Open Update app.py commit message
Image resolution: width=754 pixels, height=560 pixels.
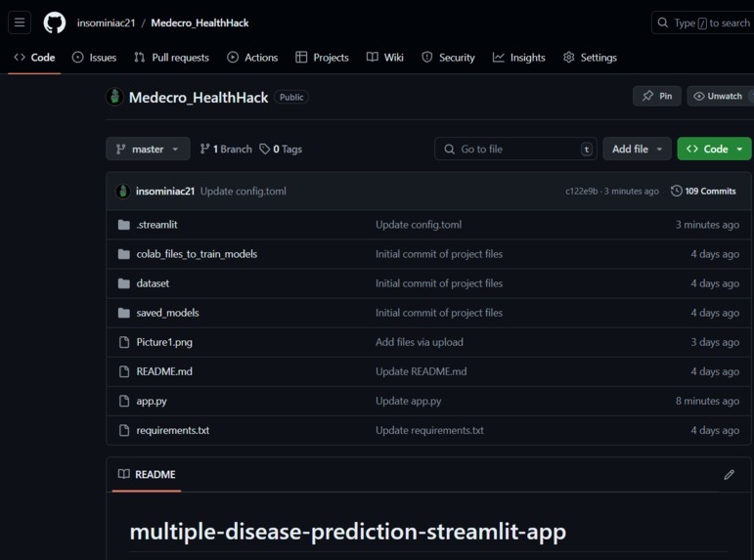[x=408, y=401]
